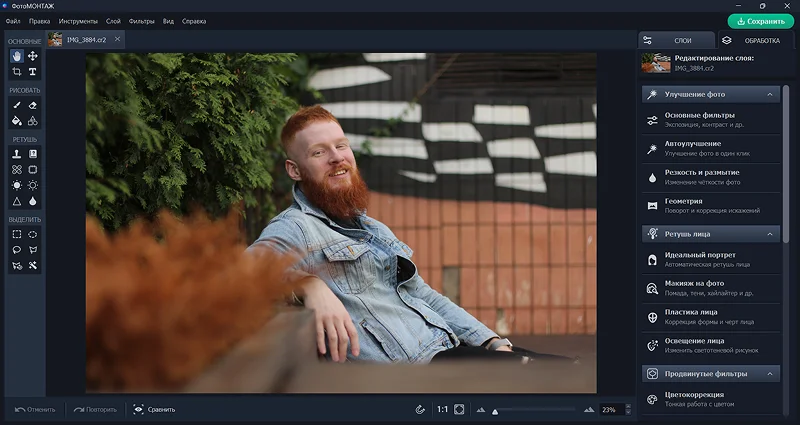The width and height of the screenshot is (800, 425).
Task: Pick the Brush tool under Рисовать
Action: tap(17, 105)
